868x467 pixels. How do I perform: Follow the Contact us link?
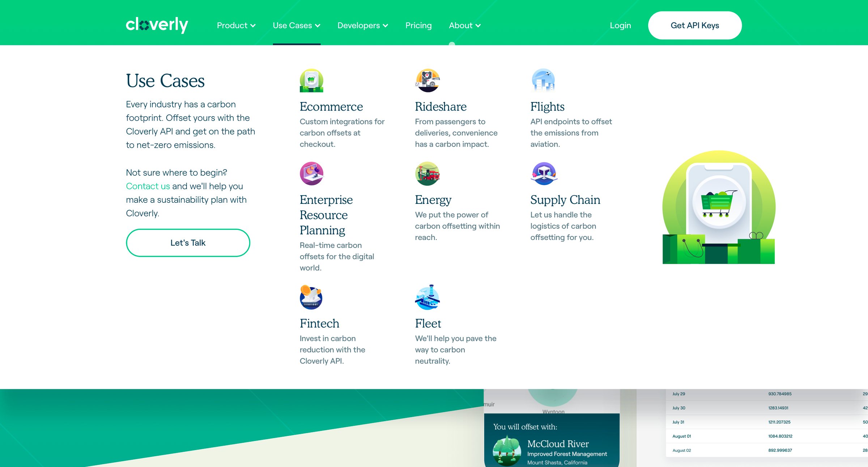148,186
